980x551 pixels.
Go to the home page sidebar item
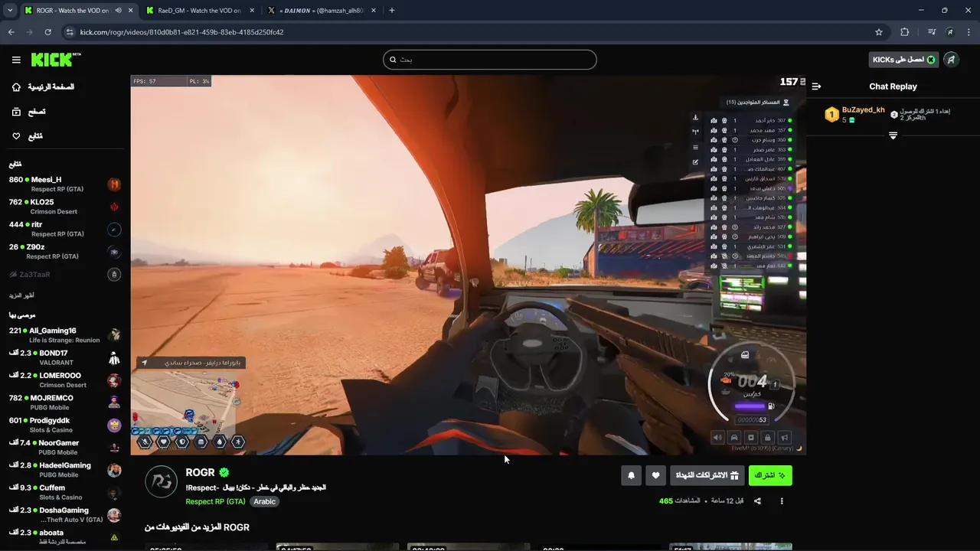(44, 86)
